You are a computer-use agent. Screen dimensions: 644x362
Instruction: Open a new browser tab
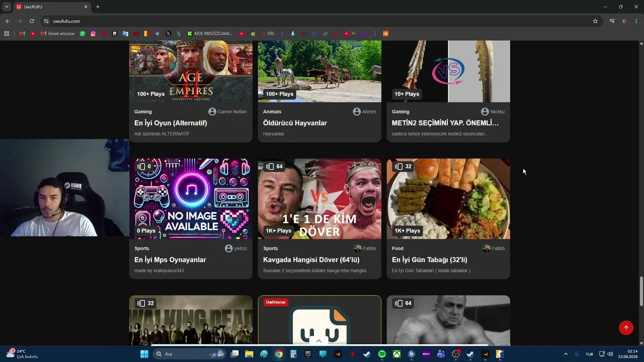(98, 7)
